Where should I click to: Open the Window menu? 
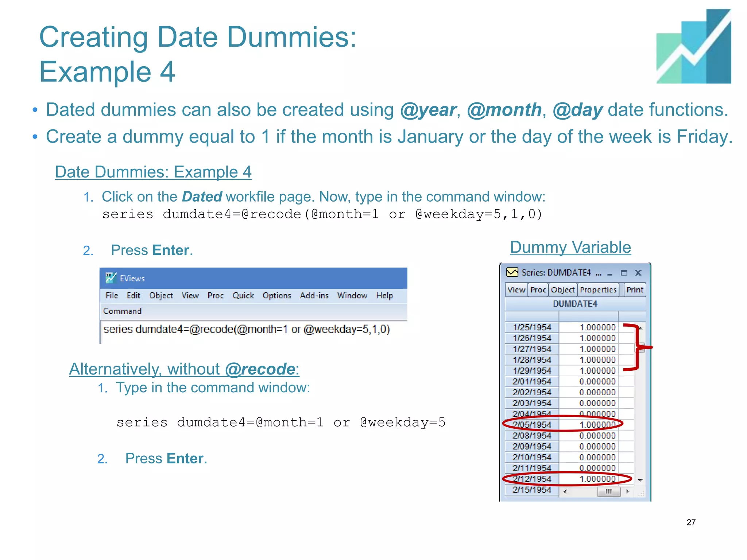point(352,295)
